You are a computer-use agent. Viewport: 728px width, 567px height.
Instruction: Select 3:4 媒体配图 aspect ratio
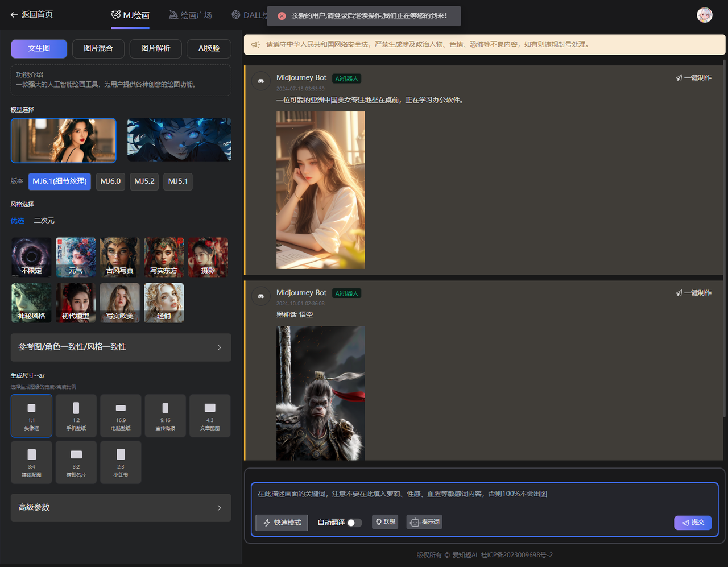tap(31, 462)
